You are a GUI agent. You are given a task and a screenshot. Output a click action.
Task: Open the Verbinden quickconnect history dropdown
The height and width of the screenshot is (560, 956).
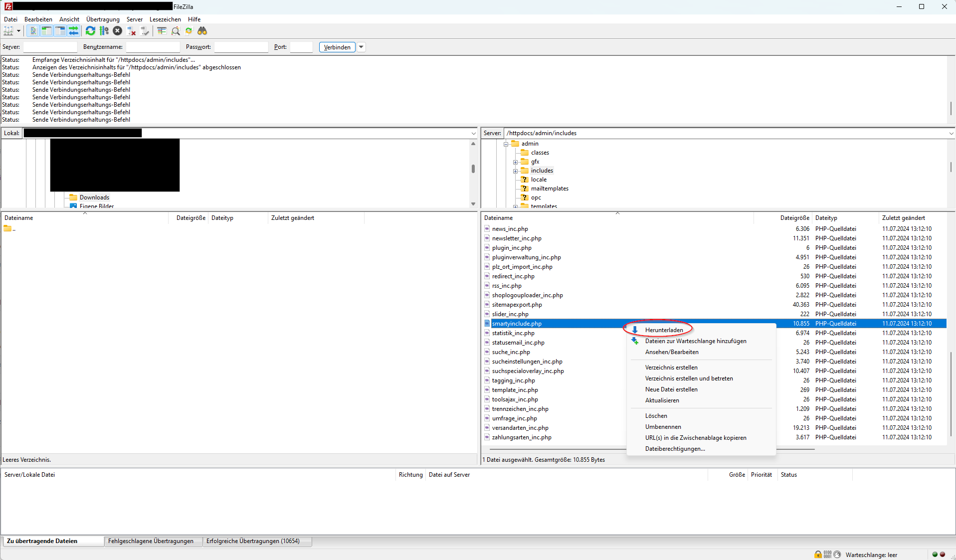(x=362, y=47)
